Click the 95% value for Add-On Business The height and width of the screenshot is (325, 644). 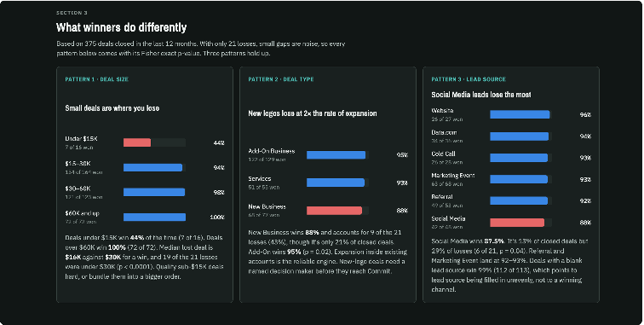pyautogui.click(x=402, y=154)
